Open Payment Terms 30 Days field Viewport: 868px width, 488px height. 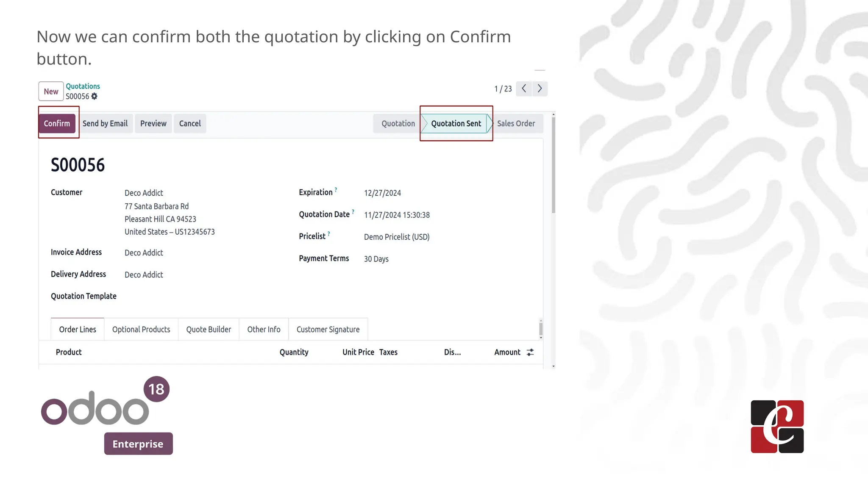click(376, 259)
